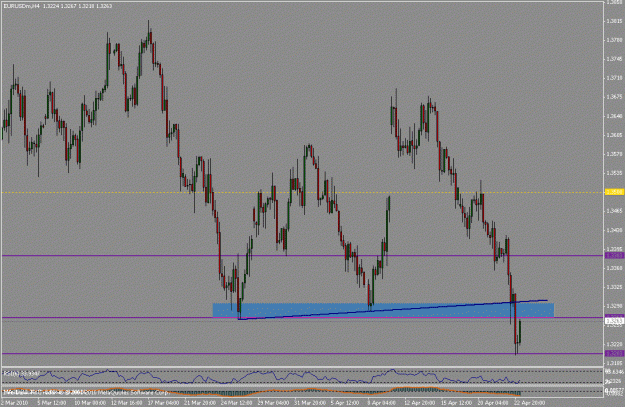Select the blue support zone rectangle

pyautogui.click(x=383, y=310)
